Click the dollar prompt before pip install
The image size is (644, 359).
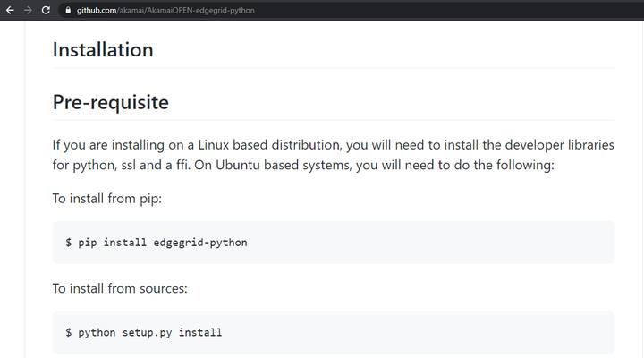(69, 243)
